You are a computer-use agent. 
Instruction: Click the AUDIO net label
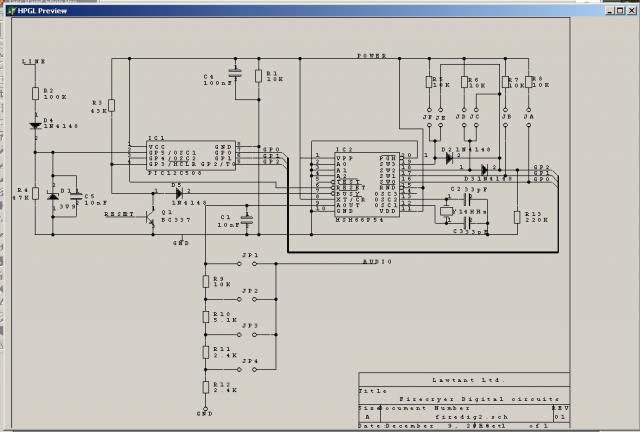point(376,261)
